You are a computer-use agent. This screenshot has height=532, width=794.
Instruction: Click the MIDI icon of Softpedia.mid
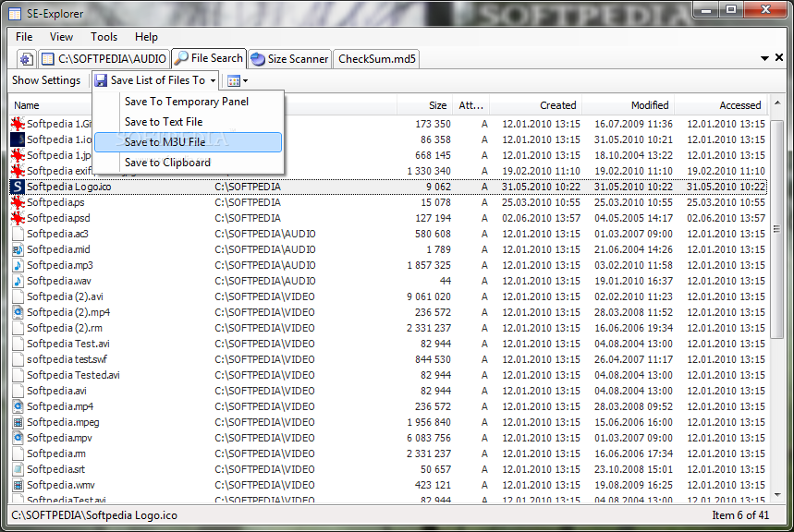click(x=18, y=249)
